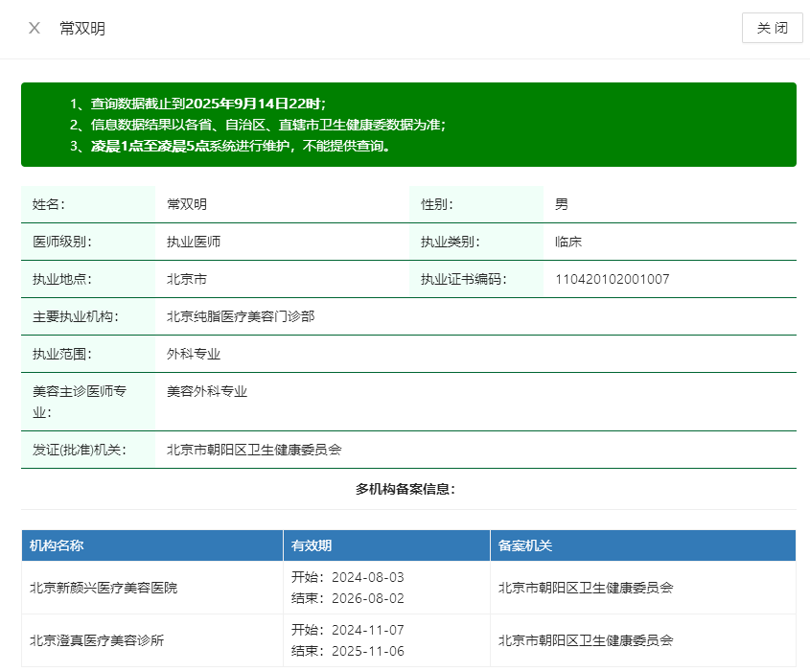The image size is (810, 672).
Task: Select 北京市朝阳区卫生健康委员会 in 发证机关 row
Action: click(x=254, y=450)
